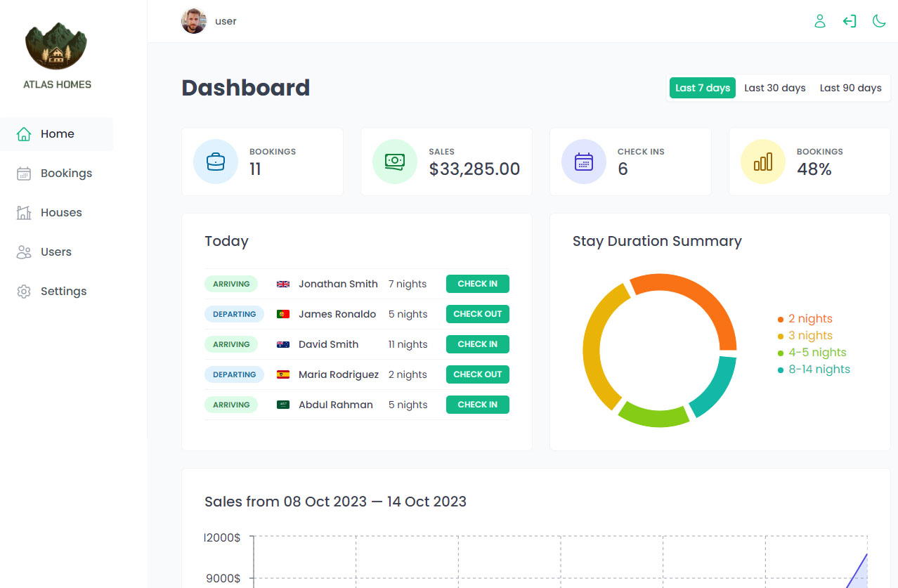The height and width of the screenshot is (588, 898).
Task: Click the ARRIVING tag for Abdul Rahman
Action: pos(231,405)
